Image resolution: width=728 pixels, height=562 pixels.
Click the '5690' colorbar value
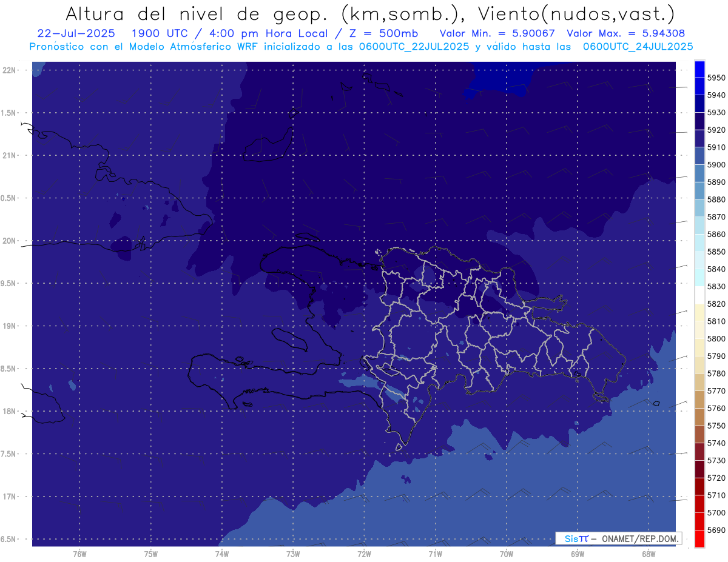716,530
